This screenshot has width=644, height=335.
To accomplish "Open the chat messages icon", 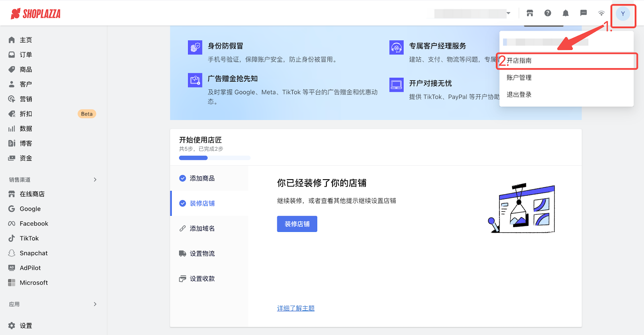I will click(583, 13).
